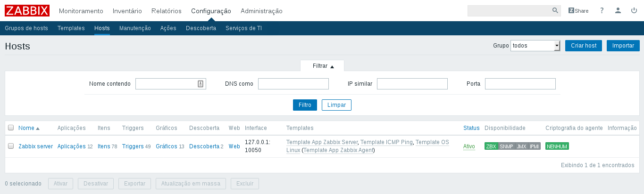Click the Nome contendo input field
Screen dimensions: 644x194
tap(166, 84)
